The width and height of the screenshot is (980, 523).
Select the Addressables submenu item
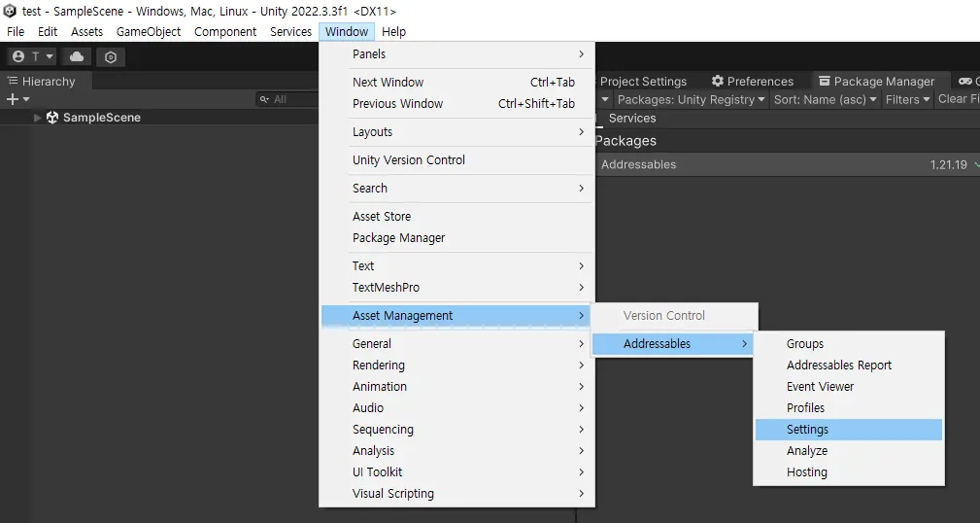pyautogui.click(x=673, y=343)
